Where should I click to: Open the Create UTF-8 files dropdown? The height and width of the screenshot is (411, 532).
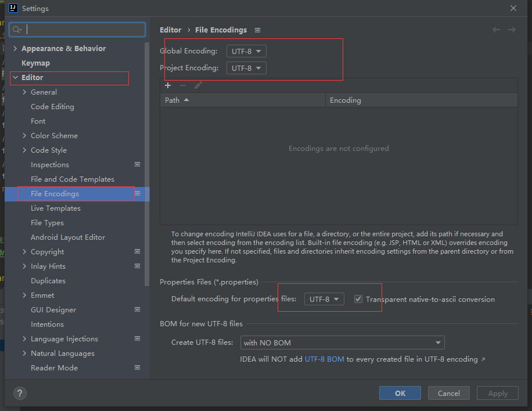pyautogui.click(x=342, y=343)
